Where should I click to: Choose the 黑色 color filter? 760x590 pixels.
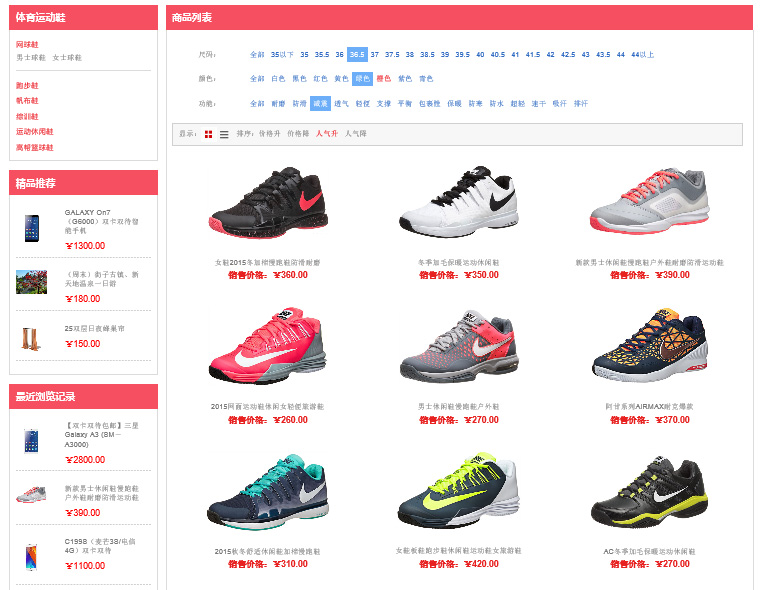[300, 79]
